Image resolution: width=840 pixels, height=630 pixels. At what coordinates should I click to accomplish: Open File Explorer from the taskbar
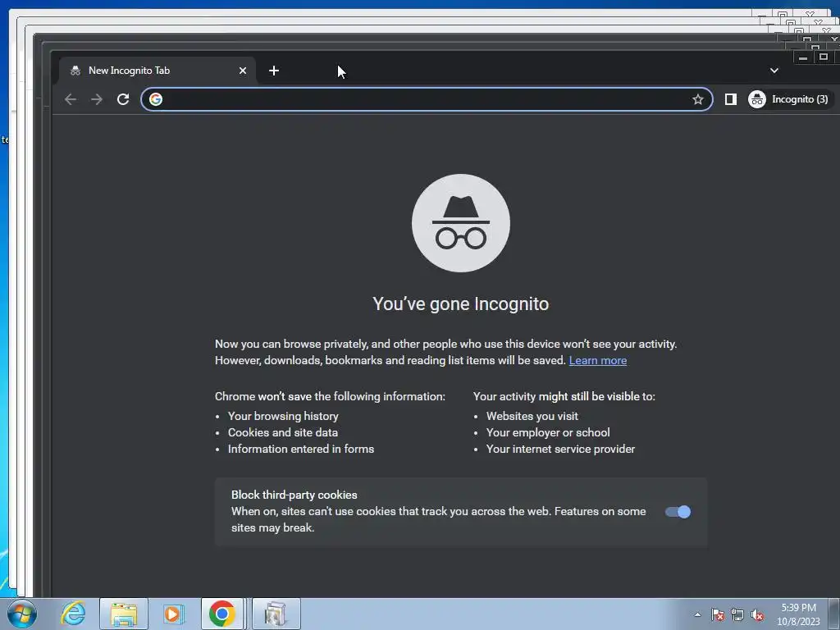point(124,614)
